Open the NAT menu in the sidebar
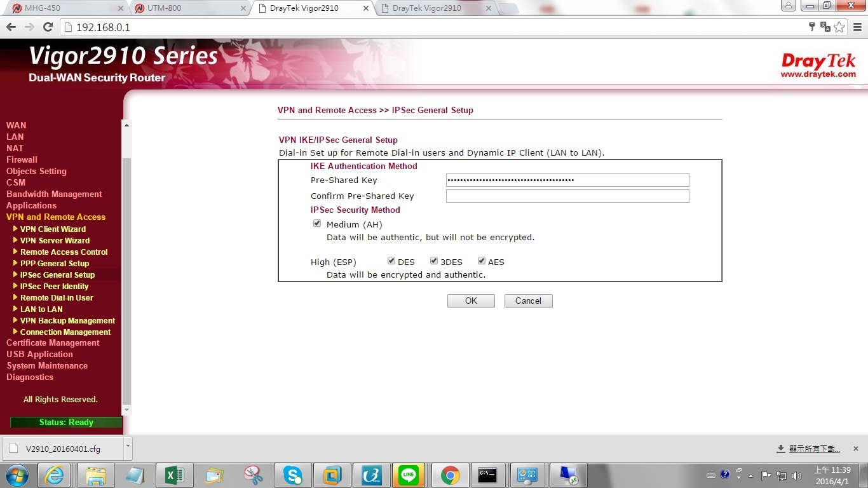This screenshot has height=488, width=868. pyautogui.click(x=15, y=148)
